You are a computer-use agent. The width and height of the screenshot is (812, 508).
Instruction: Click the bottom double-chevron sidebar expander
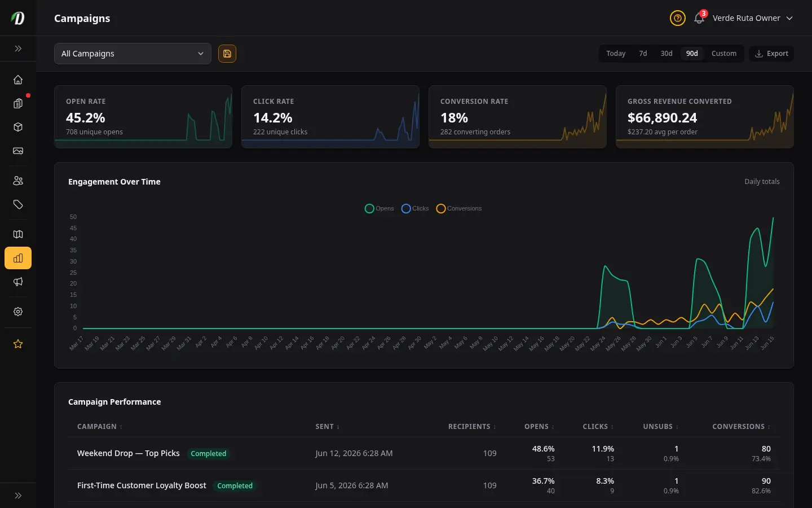pyautogui.click(x=18, y=496)
